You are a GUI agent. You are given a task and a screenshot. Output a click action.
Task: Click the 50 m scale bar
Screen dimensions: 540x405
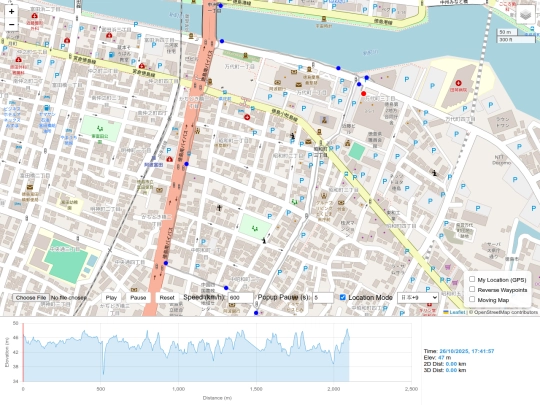point(506,32)
